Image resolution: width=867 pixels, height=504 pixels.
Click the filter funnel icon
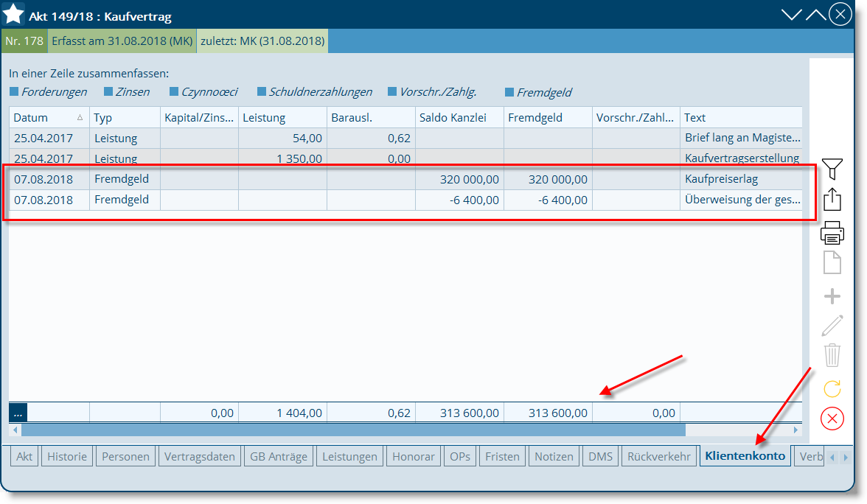coord(832,169)
